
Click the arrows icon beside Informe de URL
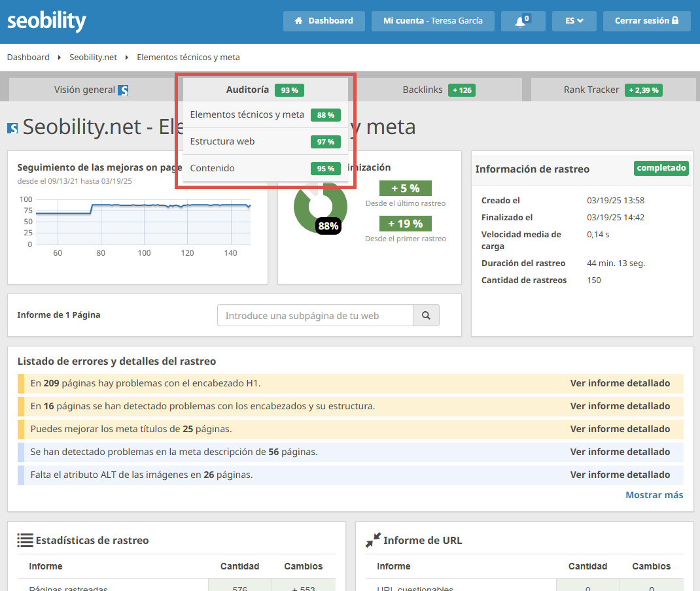tap(373, 540)
